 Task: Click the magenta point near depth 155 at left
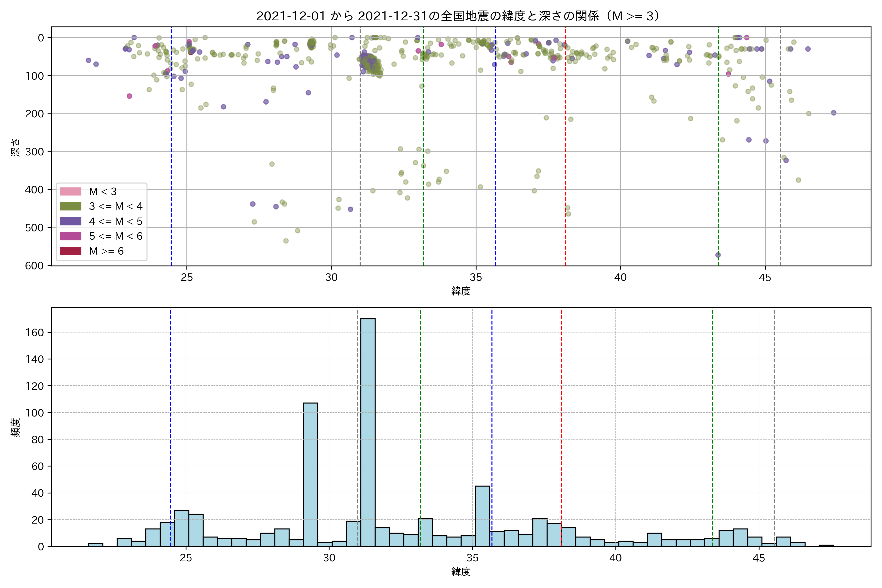[129, 96]
